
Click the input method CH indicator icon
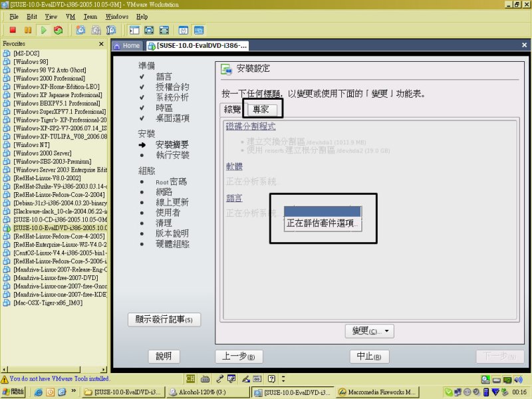(x=190, y=379)
